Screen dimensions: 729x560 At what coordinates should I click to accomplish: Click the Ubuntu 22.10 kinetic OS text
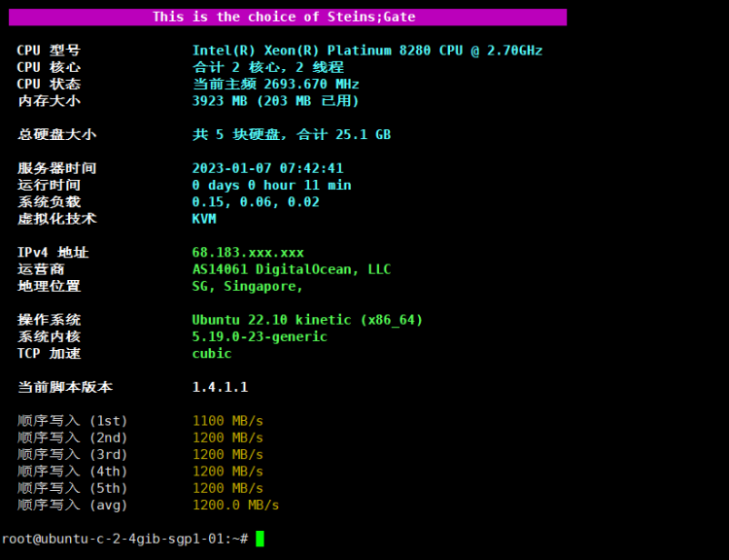307,320
